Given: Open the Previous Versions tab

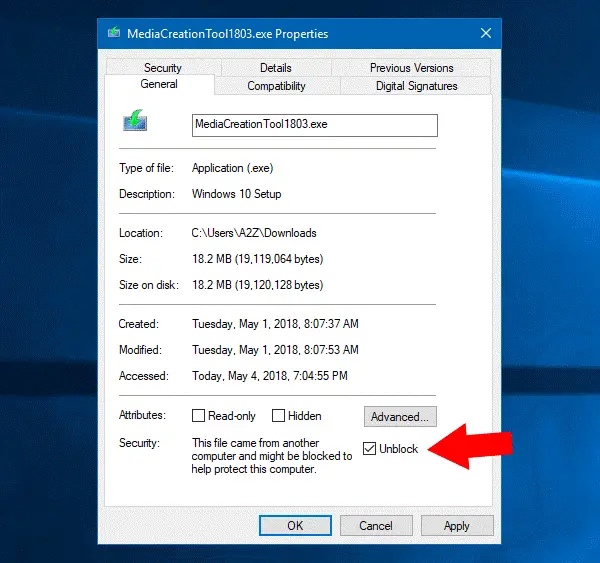Looking at the screenshot, I should tap(411, 67).
